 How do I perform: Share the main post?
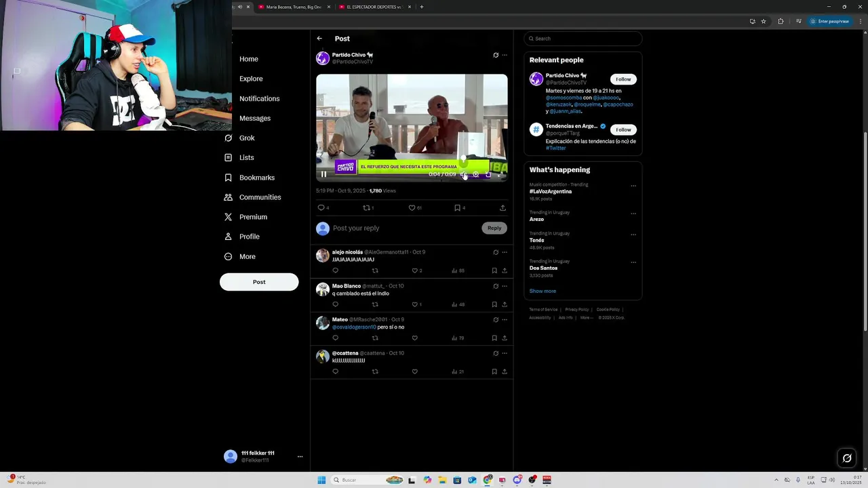pyautogui.click(x=502, y=208)
